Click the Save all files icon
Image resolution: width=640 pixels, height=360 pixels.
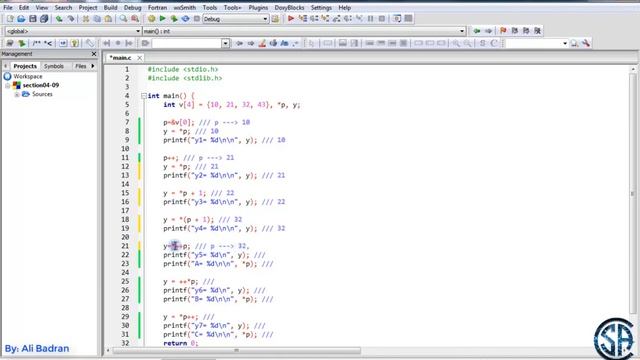pos(44,19)
